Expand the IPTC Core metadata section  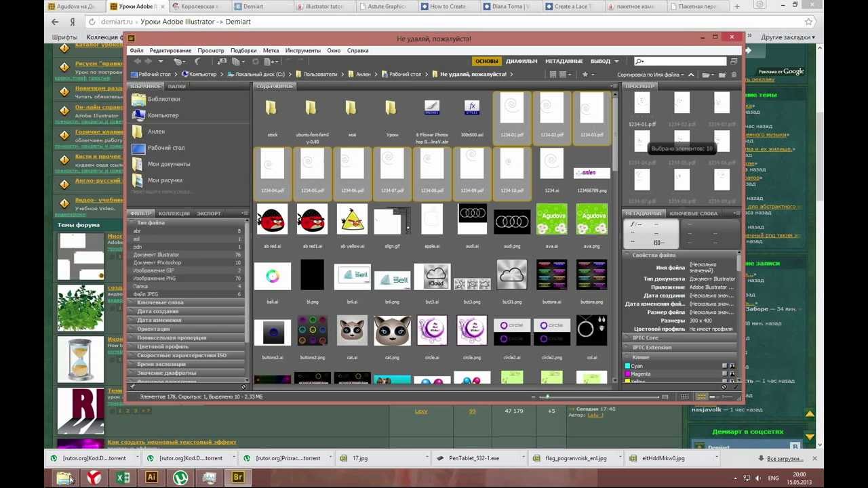tap(680, 338)
